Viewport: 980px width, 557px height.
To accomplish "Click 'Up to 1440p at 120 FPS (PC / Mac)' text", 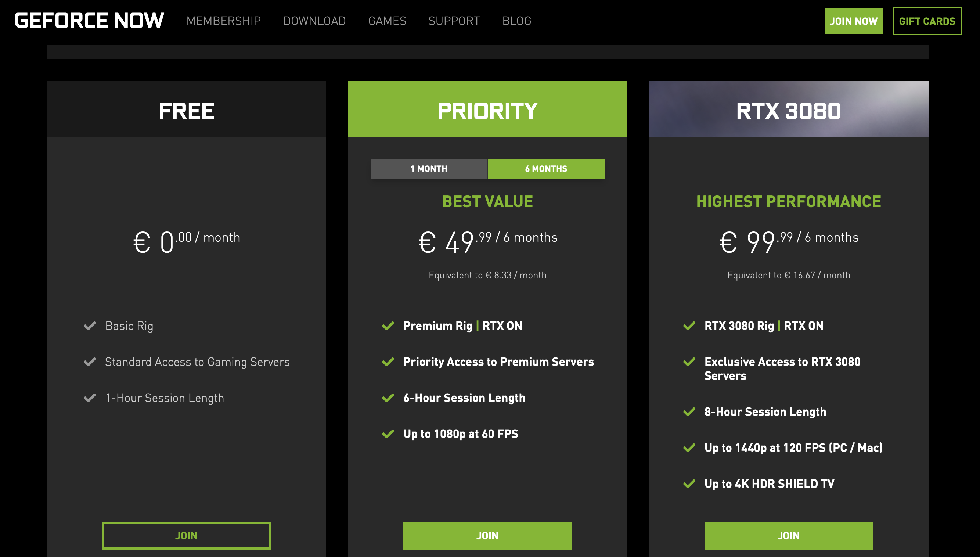I will point(794,448).
